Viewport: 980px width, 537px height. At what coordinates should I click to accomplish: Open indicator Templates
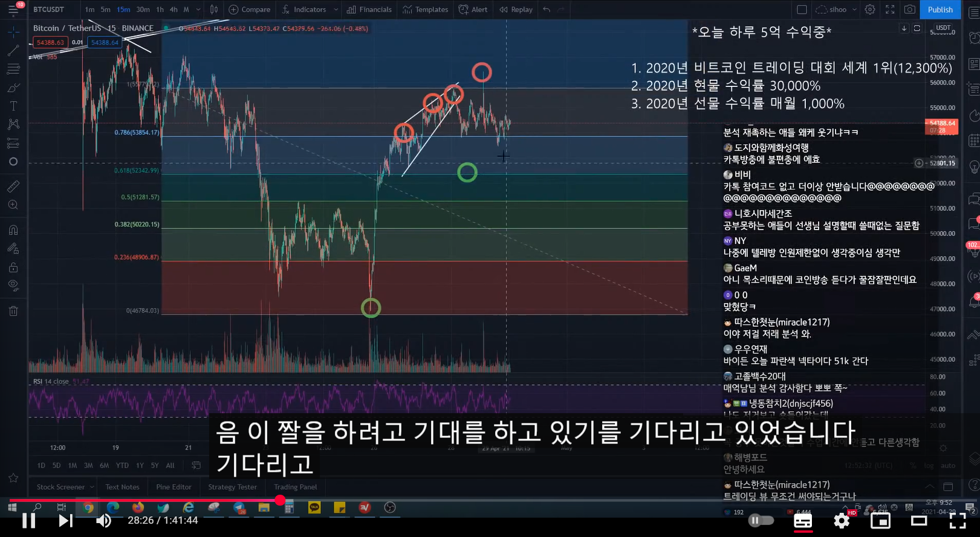(425, 10)
